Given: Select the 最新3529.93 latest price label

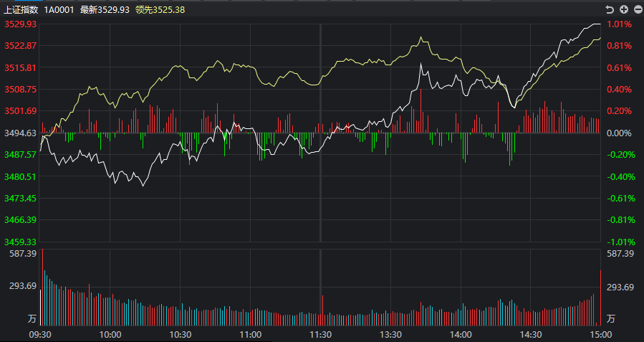Looking at the screenshot, I should tap(105, 9).
